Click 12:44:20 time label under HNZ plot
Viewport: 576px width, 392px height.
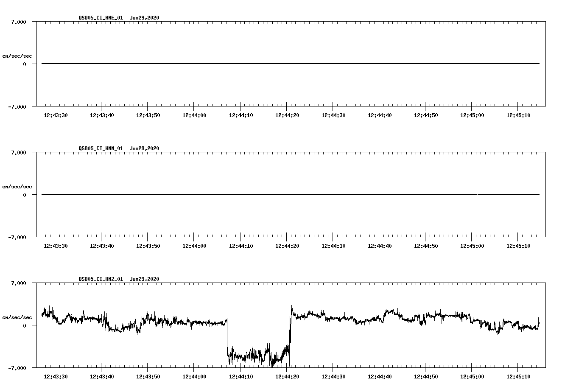tap(287, 377)
